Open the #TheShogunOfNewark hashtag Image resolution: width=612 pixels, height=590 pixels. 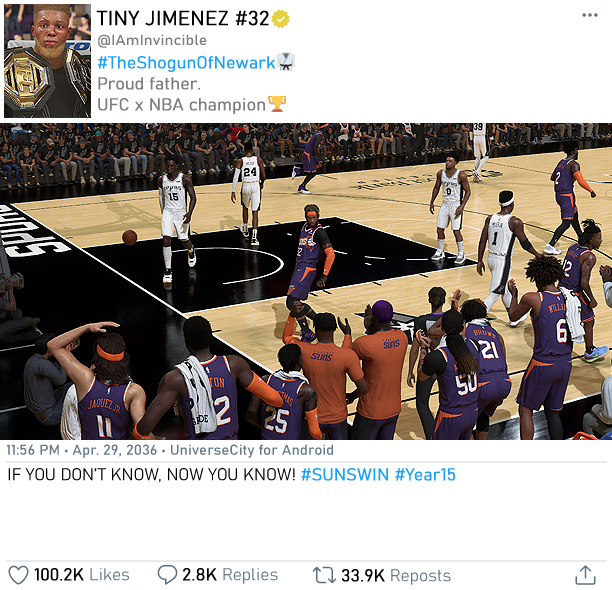186,62
